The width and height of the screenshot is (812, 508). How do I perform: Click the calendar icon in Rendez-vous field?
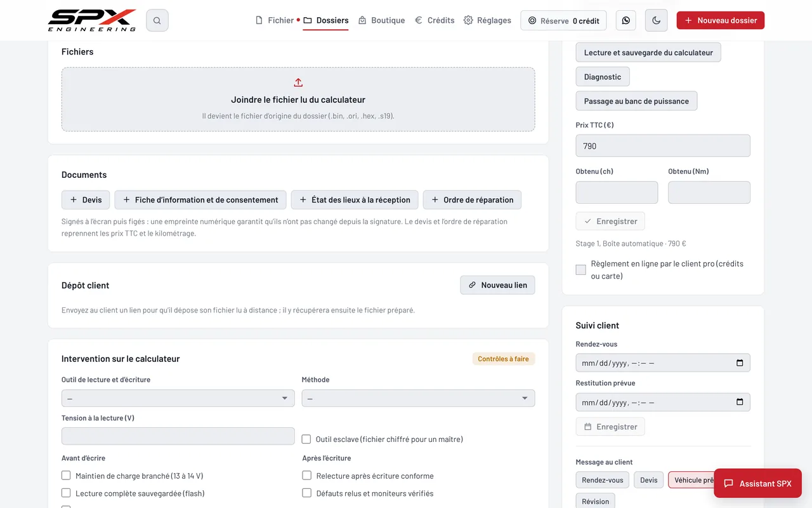740,363
